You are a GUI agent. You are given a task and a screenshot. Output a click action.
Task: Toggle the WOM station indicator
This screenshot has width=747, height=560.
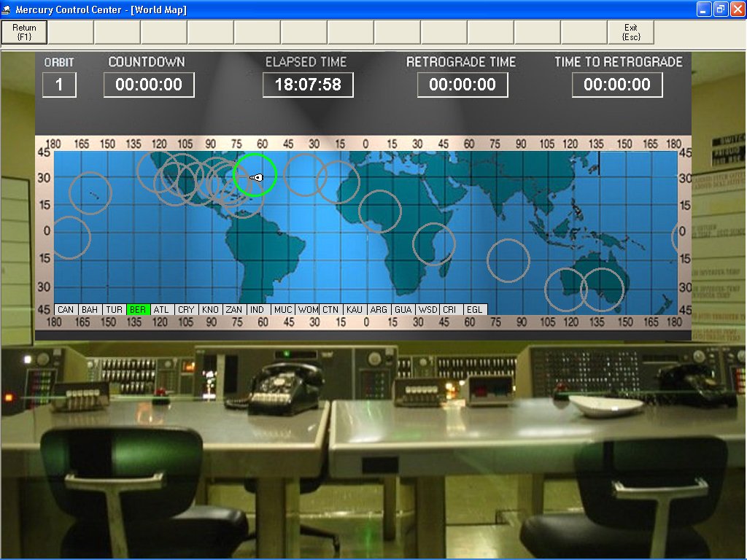tap(306, 309)
